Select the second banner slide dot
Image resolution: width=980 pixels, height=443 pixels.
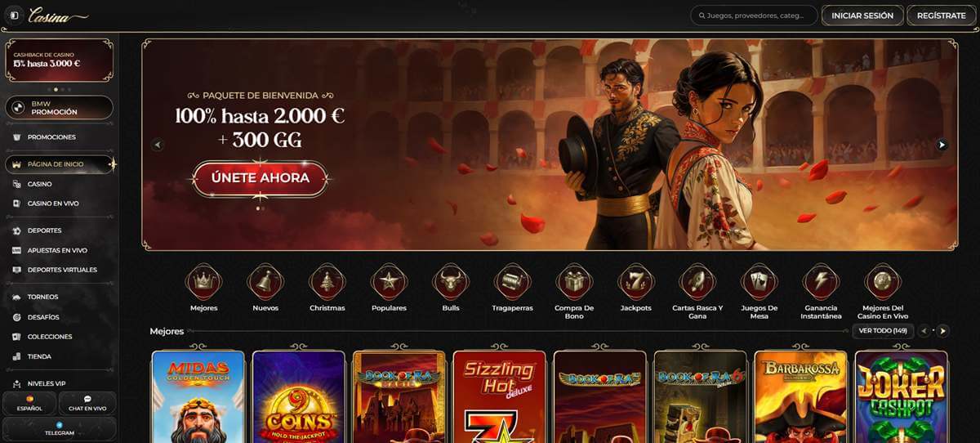263,208
